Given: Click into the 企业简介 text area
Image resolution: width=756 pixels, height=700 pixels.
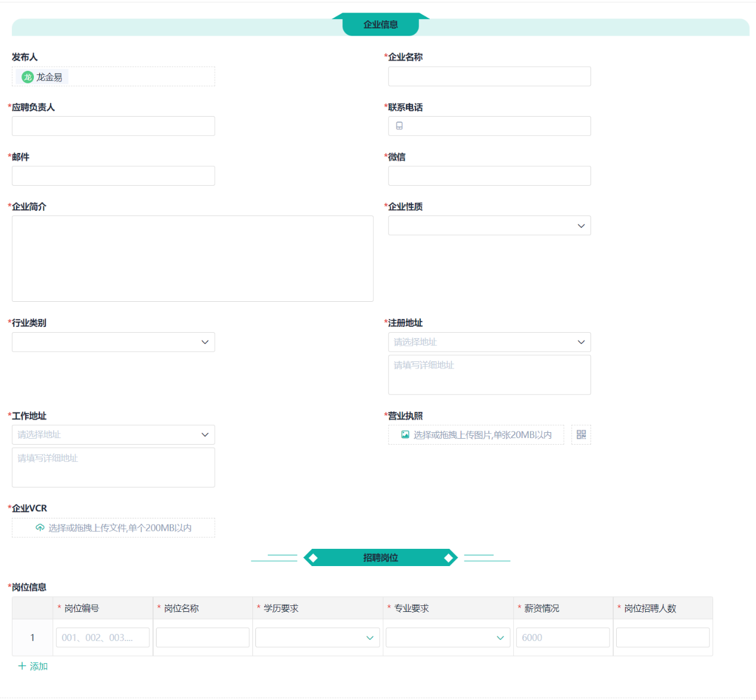Looking at the screenshot, I should tap(192, 258).
